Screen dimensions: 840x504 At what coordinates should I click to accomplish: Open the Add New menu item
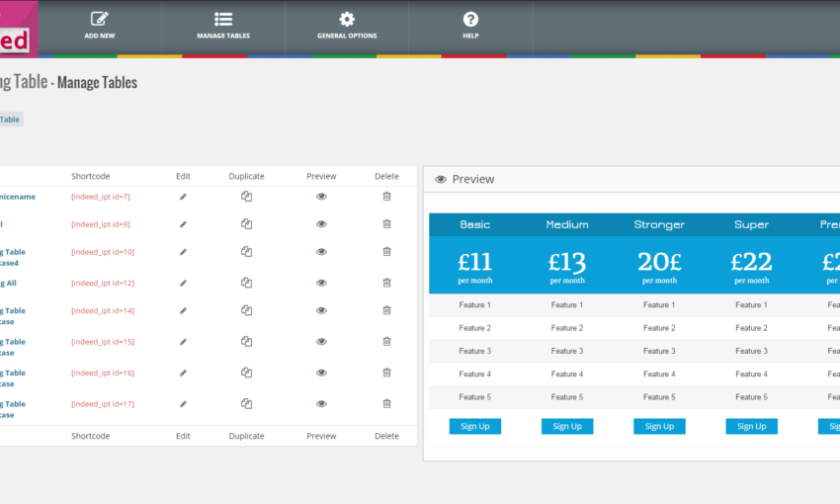[99, 26]
